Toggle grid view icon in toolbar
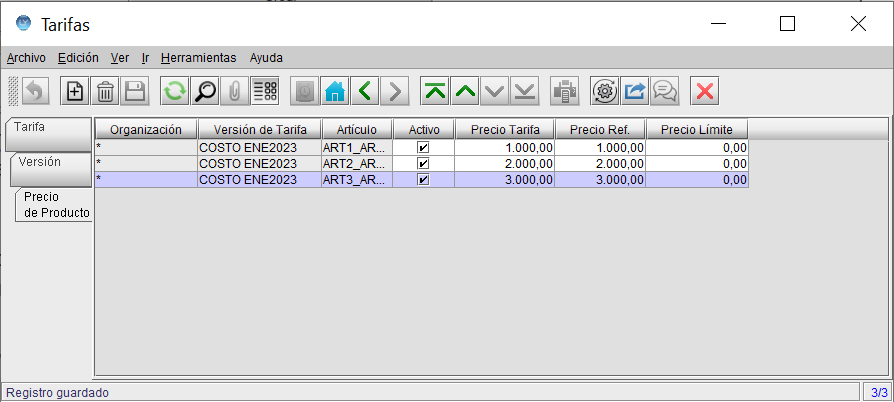894x402 pixels. [x=265, y=91]
